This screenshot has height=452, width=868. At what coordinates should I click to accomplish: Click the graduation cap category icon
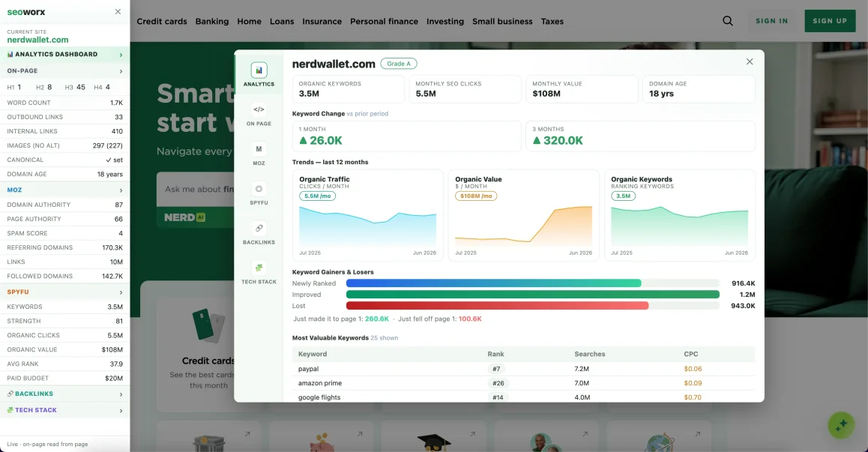pyautogui.click(x=434, y=442)
